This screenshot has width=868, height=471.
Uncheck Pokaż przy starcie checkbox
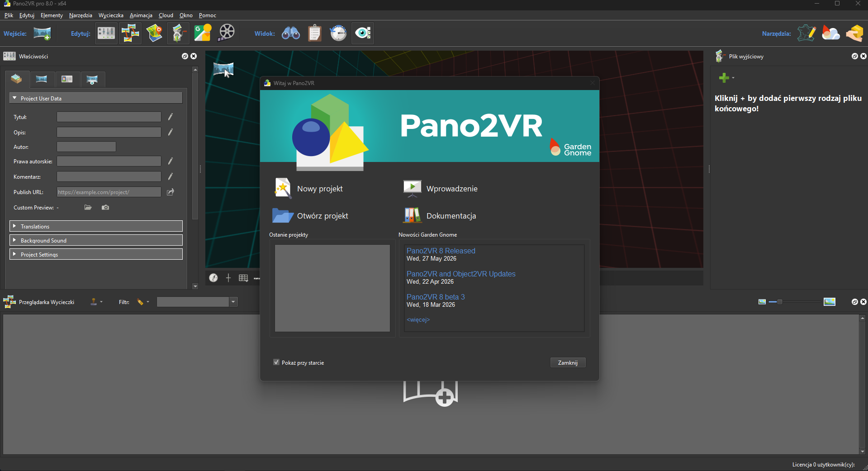pyautogui.click(x=276, y=362)
